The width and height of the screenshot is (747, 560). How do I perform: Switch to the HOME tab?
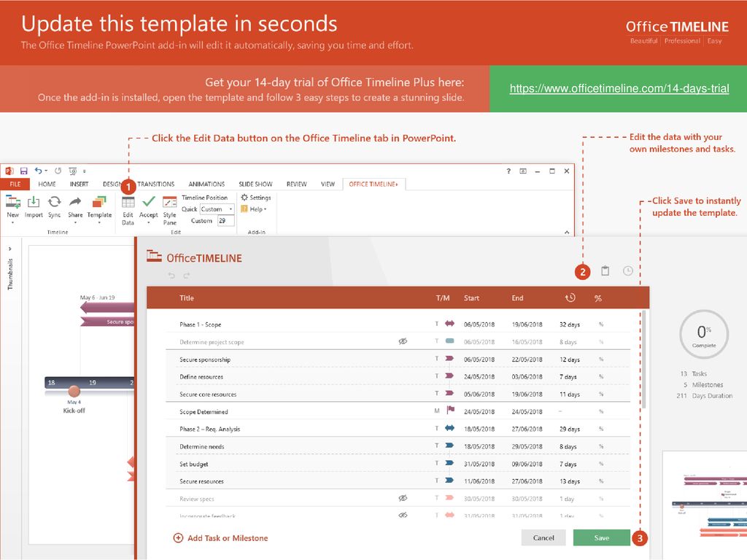click(x=47, y=184)
